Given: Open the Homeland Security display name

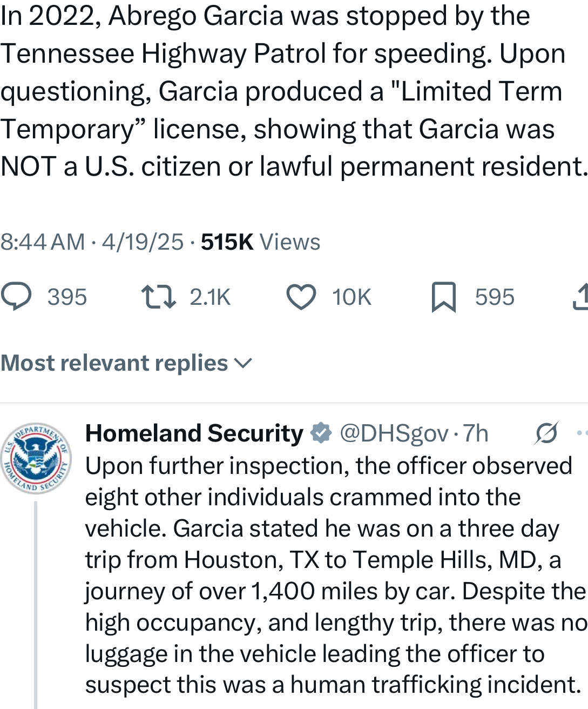Looking at the screenshot, I should [x=194, y=433].
